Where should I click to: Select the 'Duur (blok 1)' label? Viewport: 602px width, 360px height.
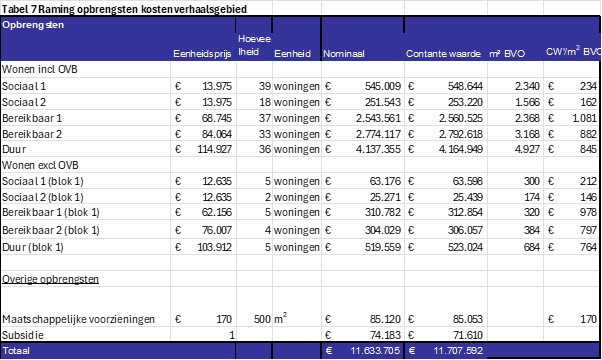click(33, 247)
